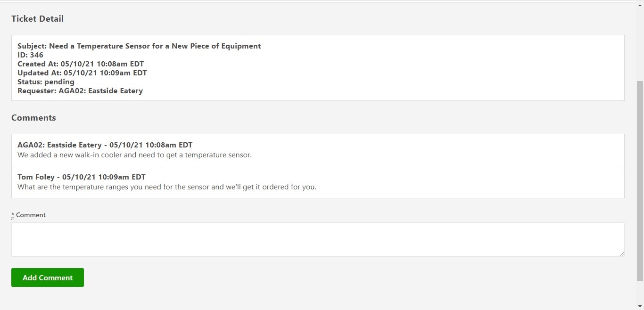Viewport: 644px width, 310px height.
Task: Click AGA02 Eastside Eatery's first comment
Action: pyautogui.click(x=134, y=155)
